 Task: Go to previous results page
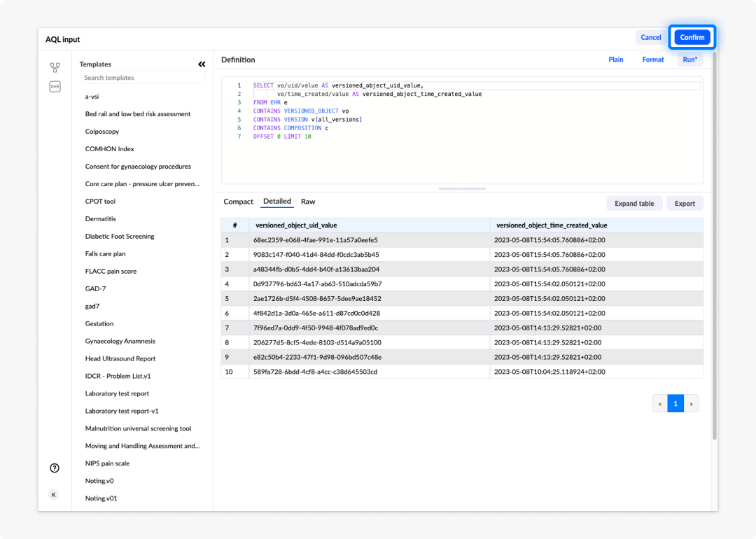tap(660, 403)
